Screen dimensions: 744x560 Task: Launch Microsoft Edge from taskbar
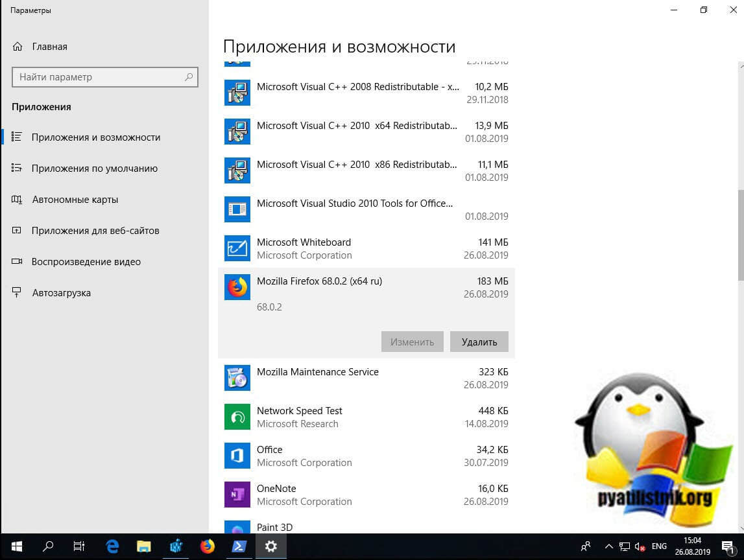coord(112,546)
